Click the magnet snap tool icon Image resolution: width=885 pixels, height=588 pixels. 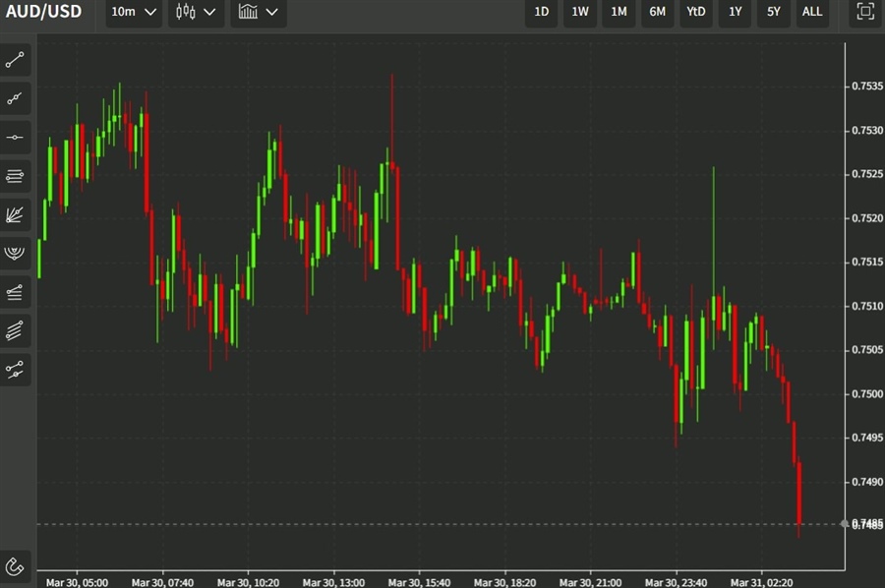pos(15,566)
